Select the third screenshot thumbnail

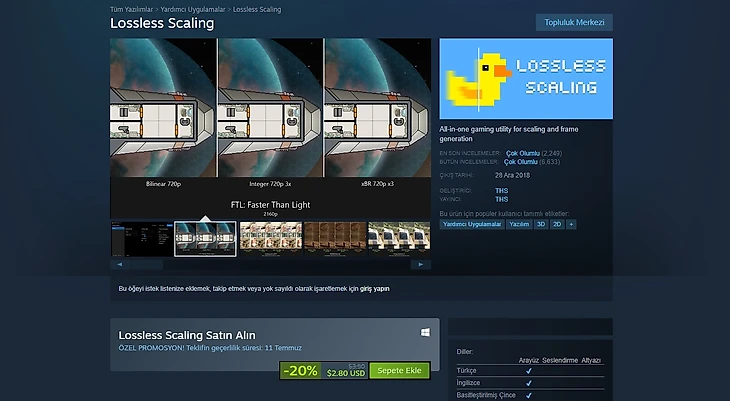coord(270,239)
